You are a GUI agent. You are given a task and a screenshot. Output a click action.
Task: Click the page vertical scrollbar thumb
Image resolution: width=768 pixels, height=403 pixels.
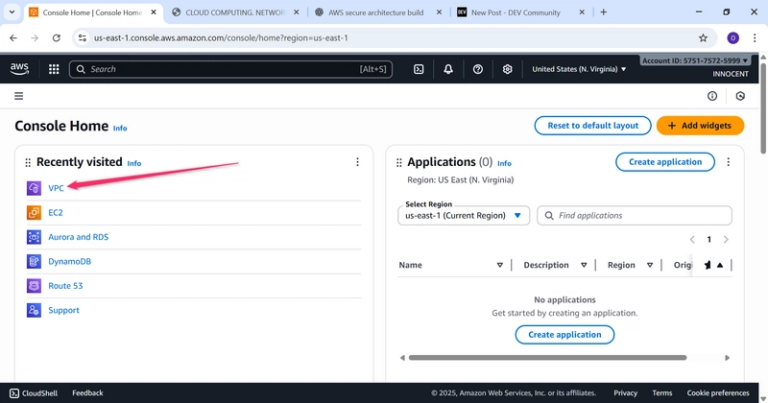(763, 107)
